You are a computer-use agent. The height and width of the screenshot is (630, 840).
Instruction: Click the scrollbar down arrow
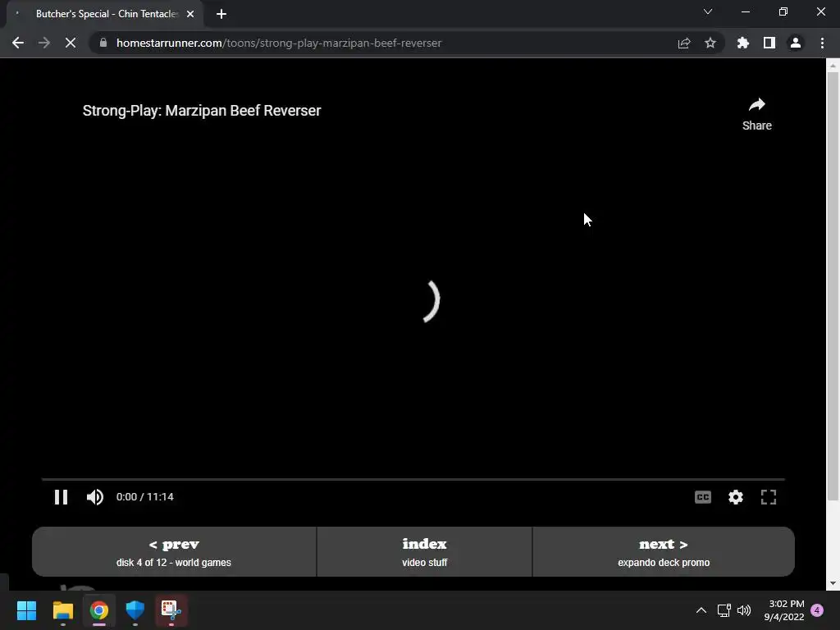tap(833, 583)
